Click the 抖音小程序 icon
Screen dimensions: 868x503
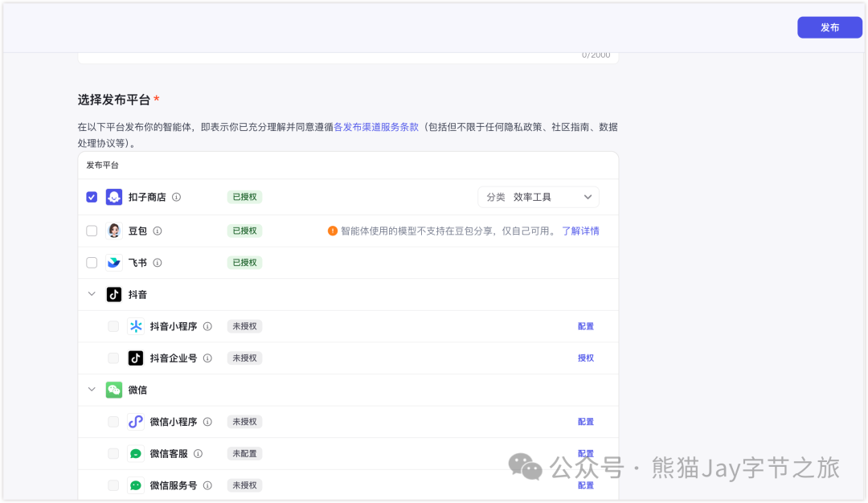click(136, 326)
